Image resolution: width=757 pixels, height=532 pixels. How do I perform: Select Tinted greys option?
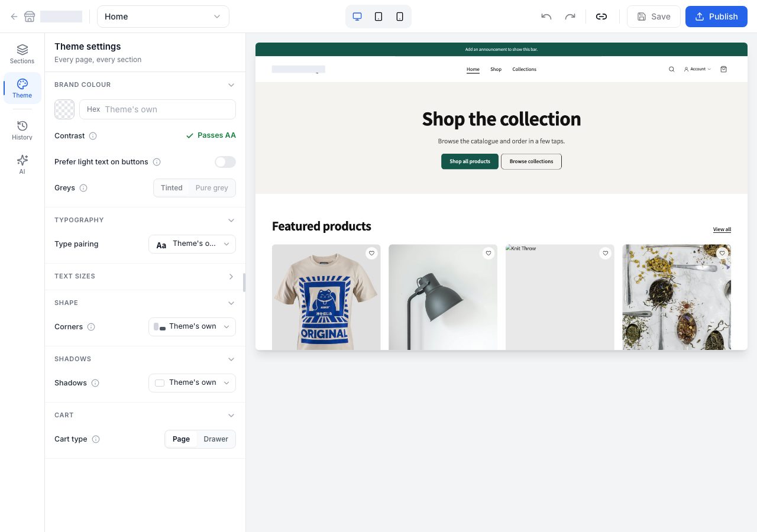(x=172, y=188)
